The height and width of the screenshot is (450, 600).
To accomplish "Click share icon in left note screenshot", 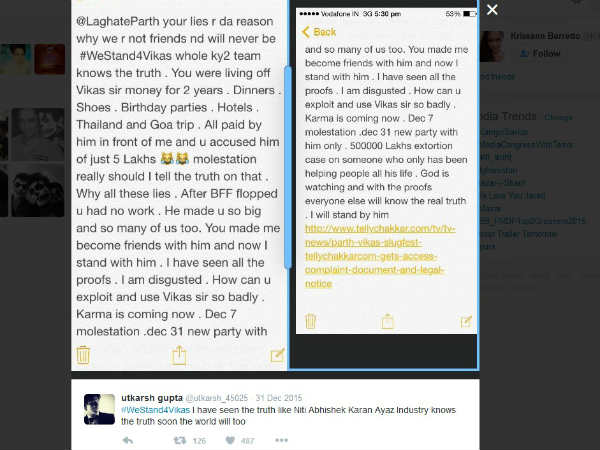I will pos(179,355).
